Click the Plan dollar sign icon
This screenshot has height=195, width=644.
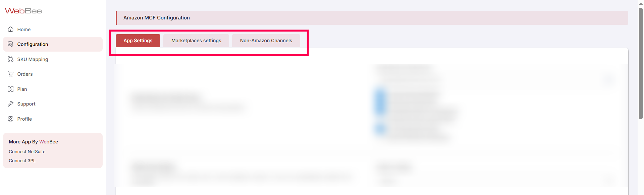tap(11, 89)
